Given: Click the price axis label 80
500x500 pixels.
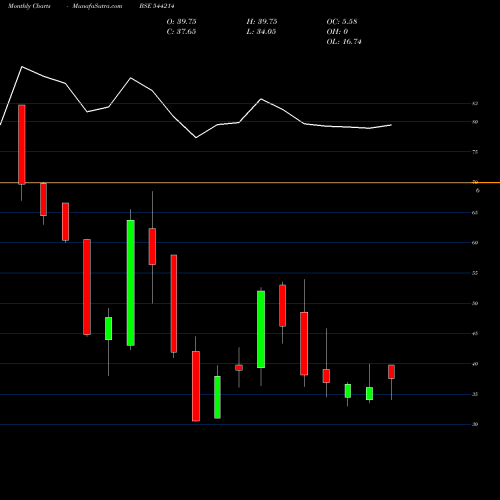Looking at the screenshot, I should click(475, 122).
